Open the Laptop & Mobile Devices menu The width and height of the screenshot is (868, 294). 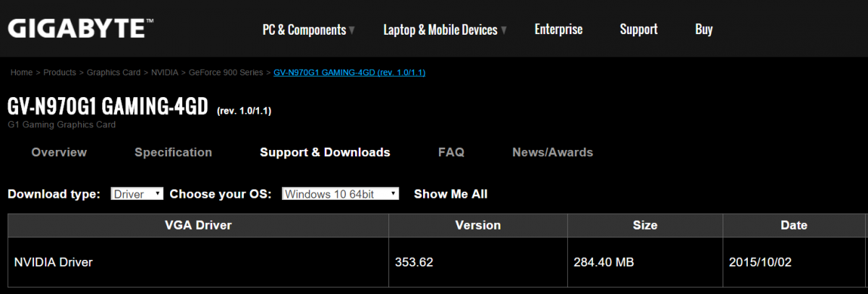pyautogui.click(x=441, y=30)
